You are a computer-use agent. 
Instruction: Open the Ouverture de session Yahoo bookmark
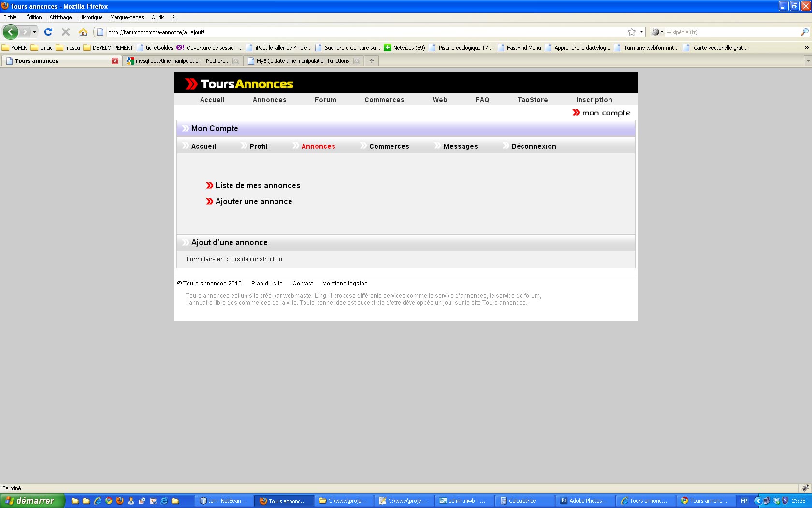pyautogui.click(x=210, y=48)
